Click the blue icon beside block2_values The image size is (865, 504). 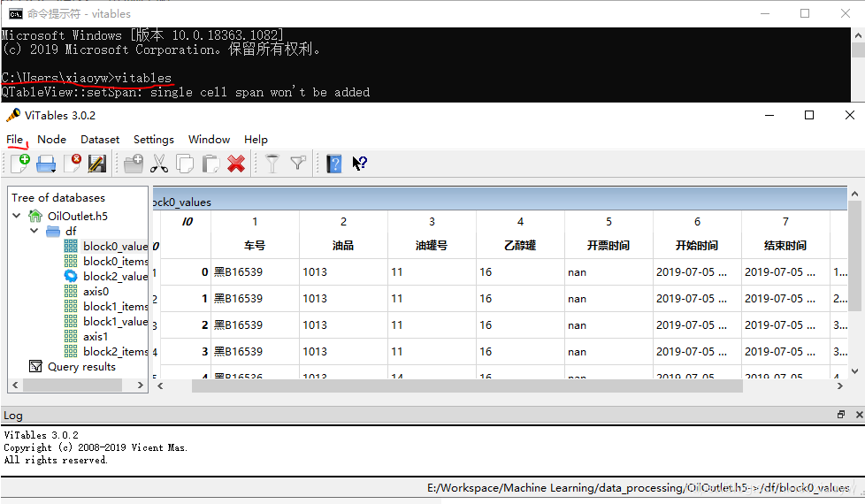pyautogui.click(x=71, y=276)
